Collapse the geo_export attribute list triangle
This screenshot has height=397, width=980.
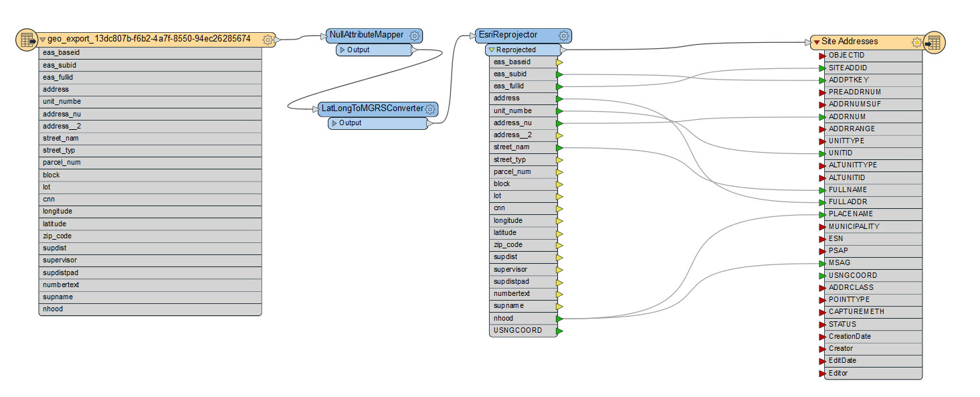click(x=41, y=40)
